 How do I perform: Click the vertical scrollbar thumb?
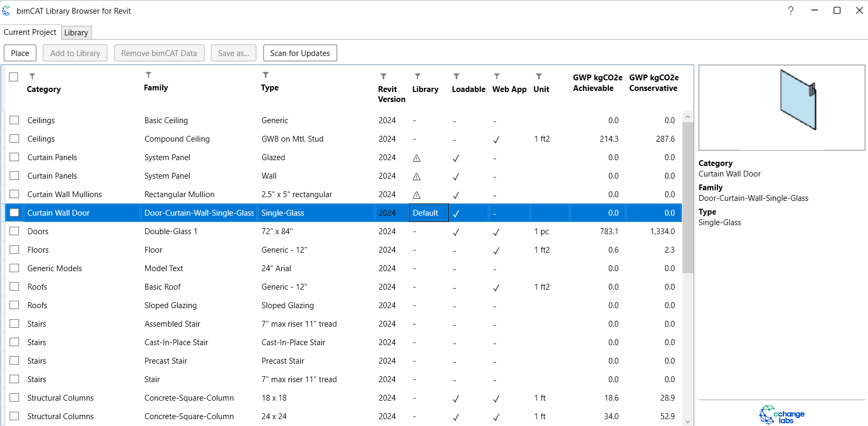point(687,196)
